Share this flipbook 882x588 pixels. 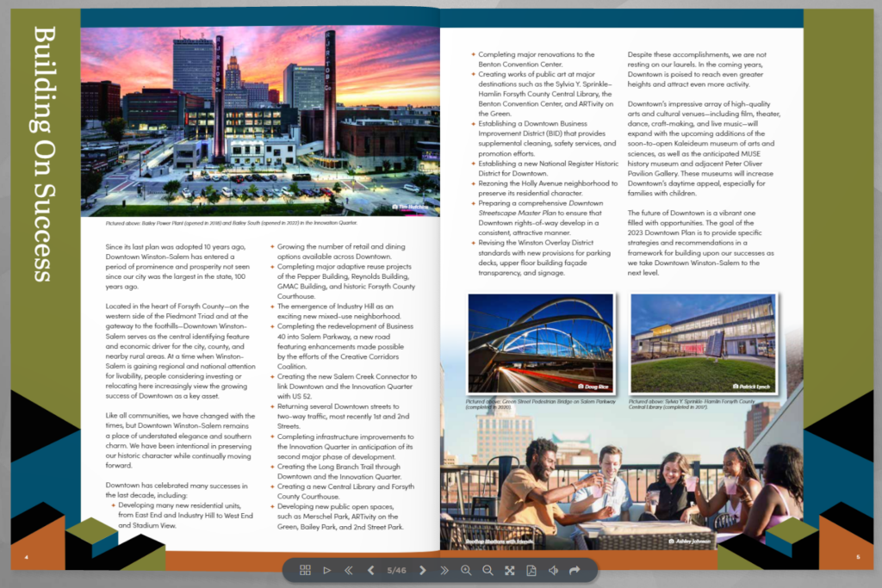(x=575, y=570)
